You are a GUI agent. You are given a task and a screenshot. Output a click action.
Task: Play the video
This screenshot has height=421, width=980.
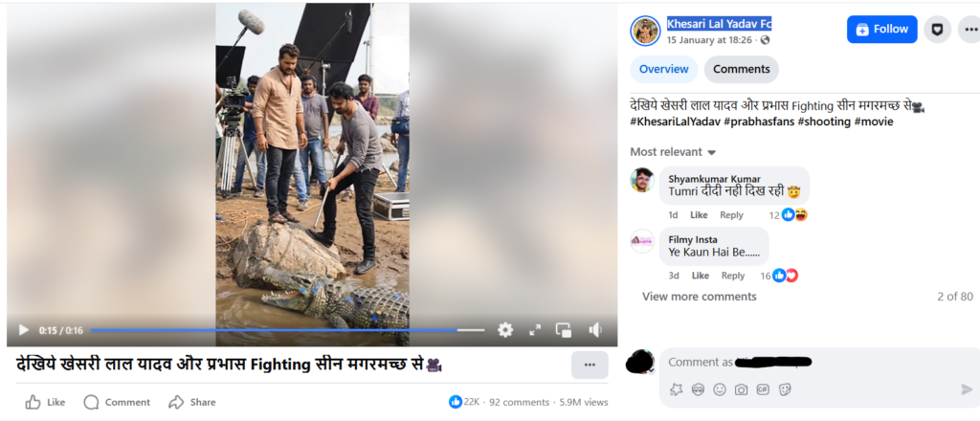(24, 330)
